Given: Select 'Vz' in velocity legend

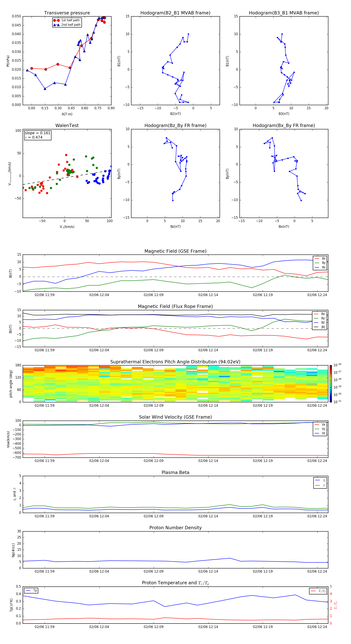Looking at the screenshot, I should coord(320,433).
